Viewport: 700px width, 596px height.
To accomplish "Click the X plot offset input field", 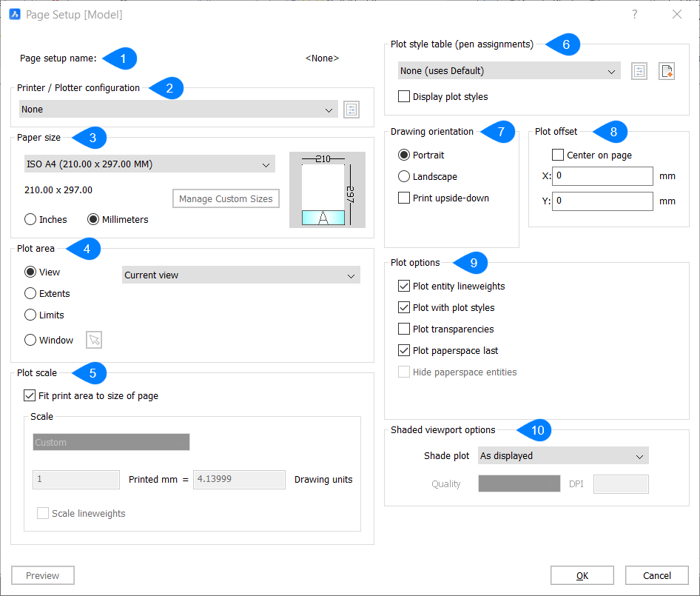I will (x=602, y=176).
